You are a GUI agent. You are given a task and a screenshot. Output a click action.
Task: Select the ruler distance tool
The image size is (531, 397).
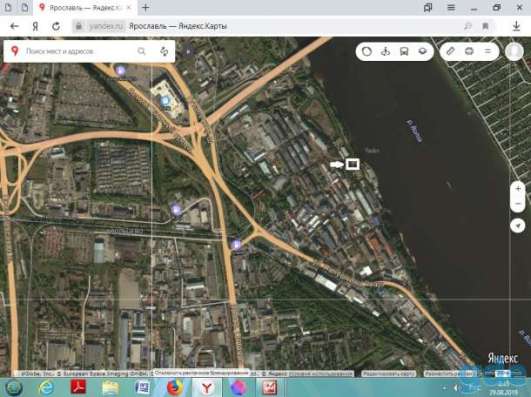pos(450,51)
